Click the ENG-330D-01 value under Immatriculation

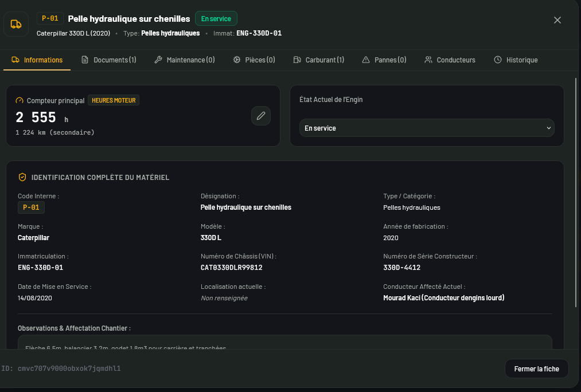click(40, 268)
